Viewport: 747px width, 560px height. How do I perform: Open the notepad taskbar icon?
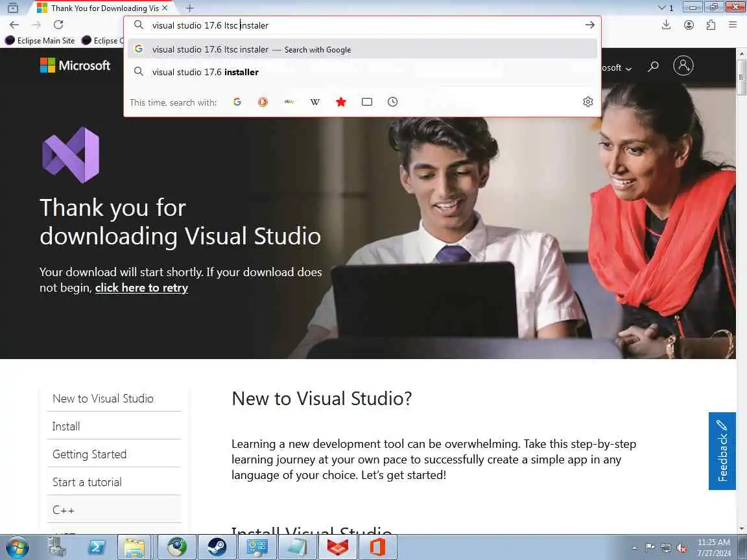(x=297, y=547)
